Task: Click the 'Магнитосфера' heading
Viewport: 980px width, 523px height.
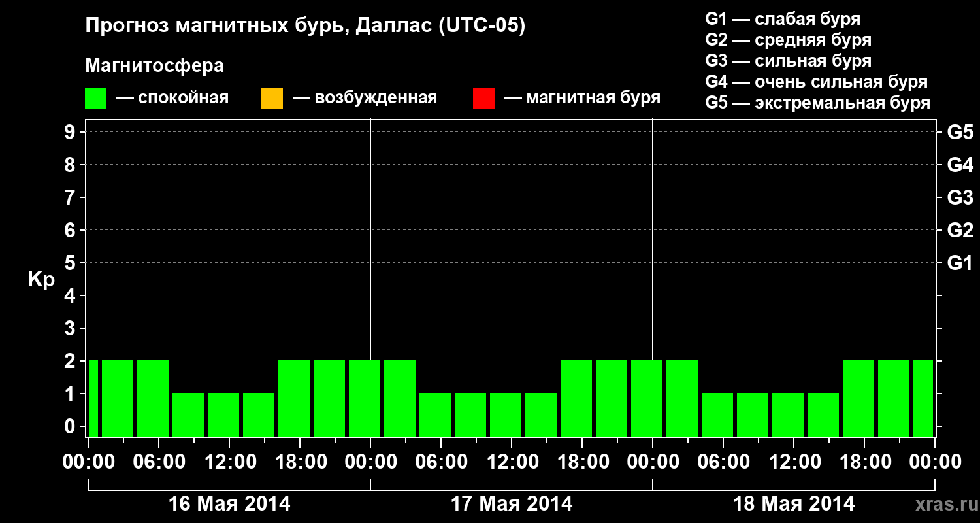Action: (154, 66)
